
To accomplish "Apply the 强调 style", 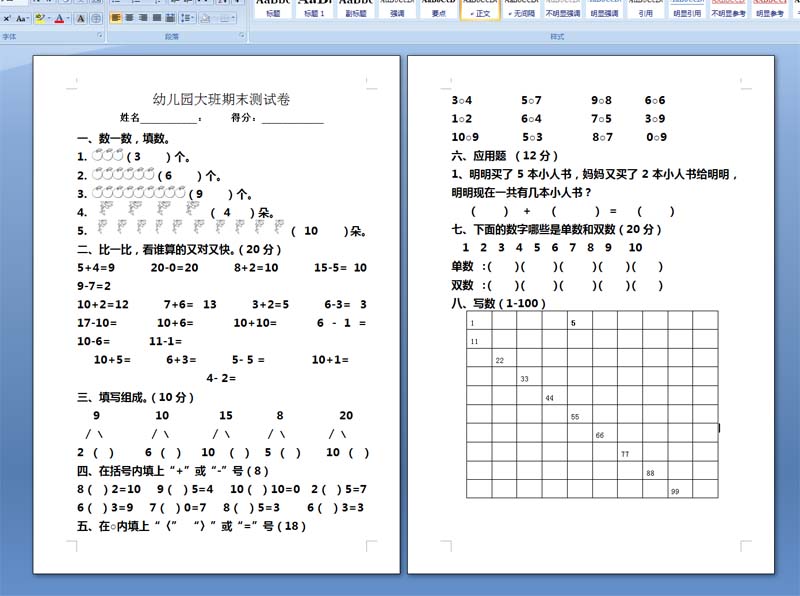I will tap(397, 9).
